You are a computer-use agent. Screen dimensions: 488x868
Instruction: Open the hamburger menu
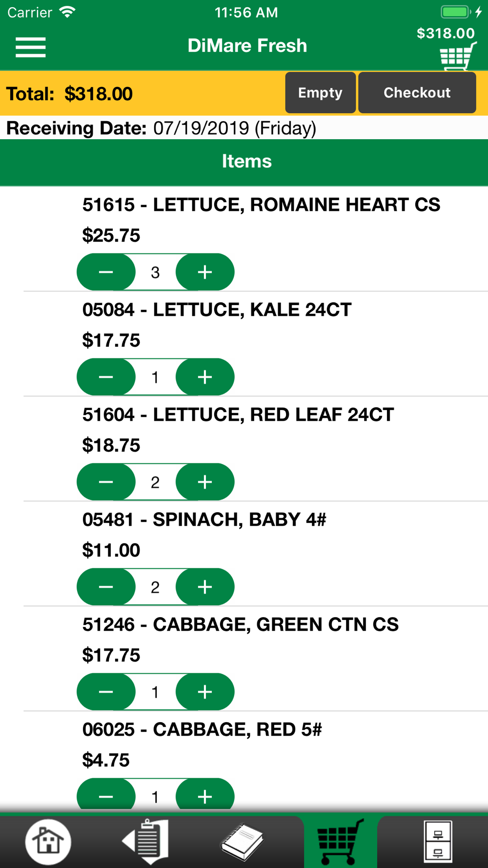[x=30, y=47]
